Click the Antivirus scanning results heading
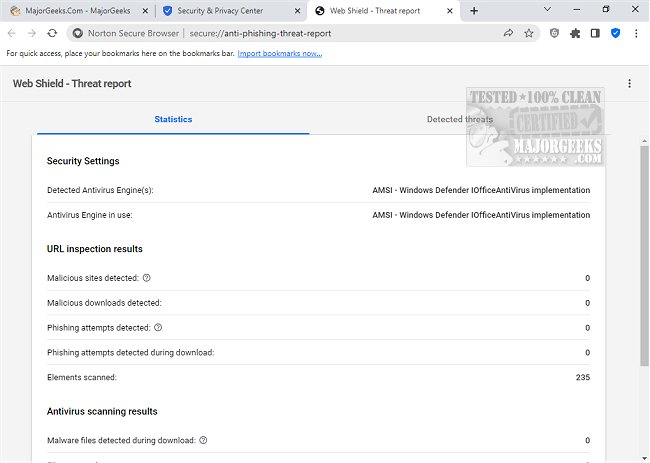Image resolution: width=650 pixels, height=463 pixels. [102, 411]
